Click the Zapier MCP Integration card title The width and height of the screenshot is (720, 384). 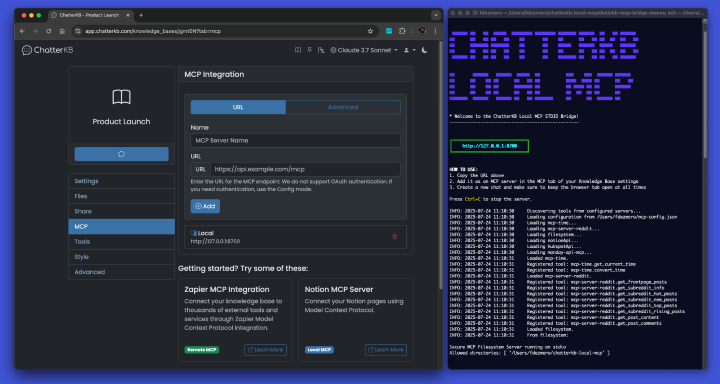coord(227,289)
